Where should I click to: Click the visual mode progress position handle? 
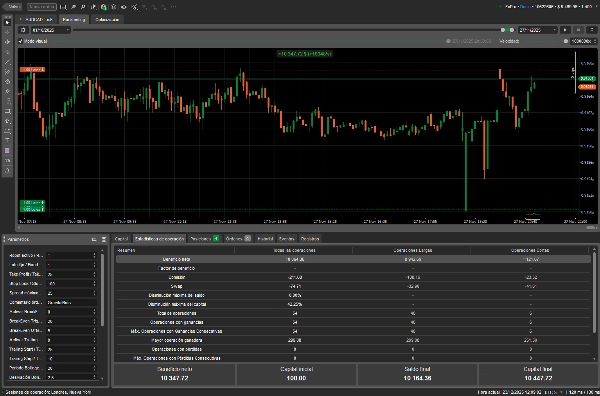coord(448,41)
